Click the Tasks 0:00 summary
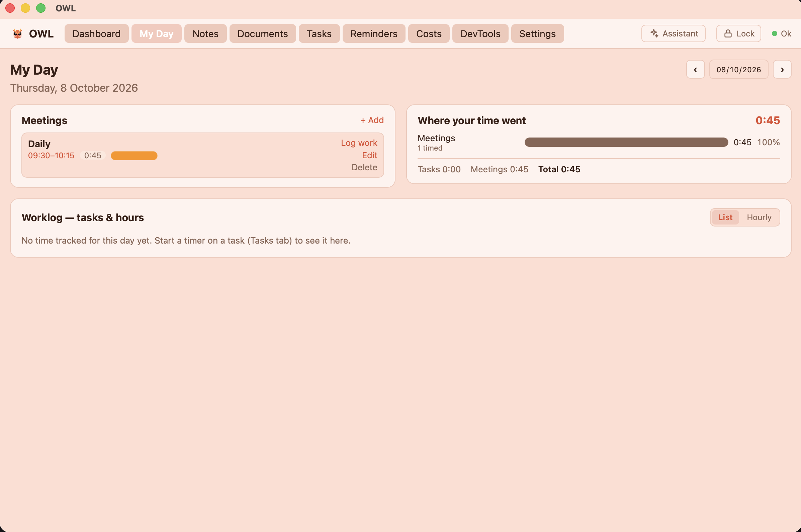Viewport: 801px width, 532px height. click(439, 169)
